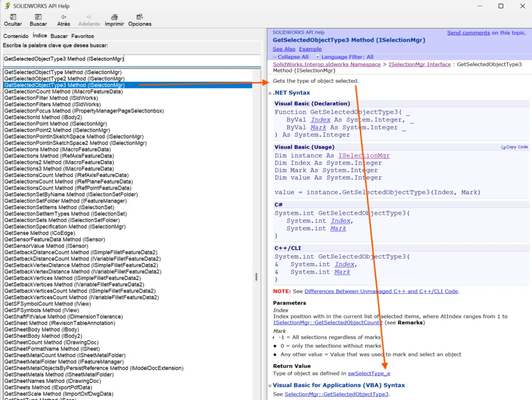Click ISelectionMgr link in VB Usage
The height and width of the screenshot is (400, 532).
click(364, 156)
